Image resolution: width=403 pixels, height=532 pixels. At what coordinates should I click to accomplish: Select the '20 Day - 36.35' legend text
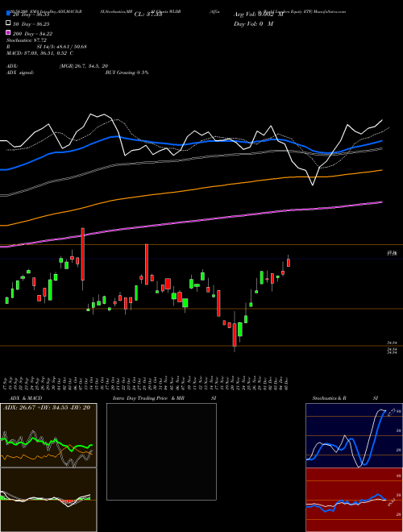[x=31, y=15]
